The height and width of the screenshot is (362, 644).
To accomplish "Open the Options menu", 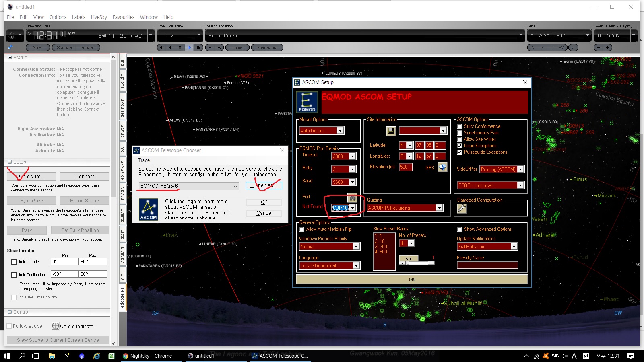I will click(x=58, y=17).
